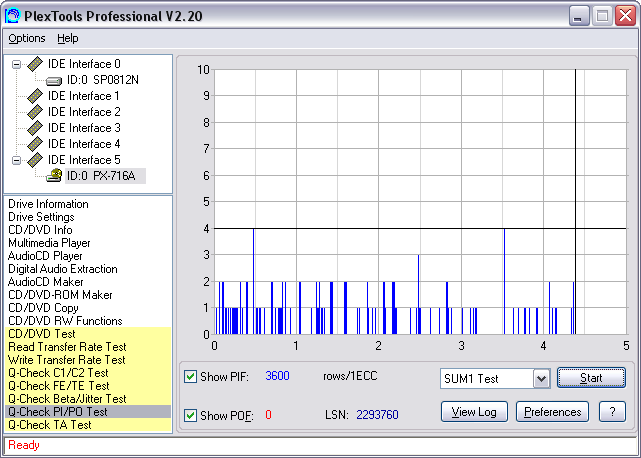Screen dimensions: 641x458
Task: Select CD/DVD Test entry
Action: pos(42,334)
